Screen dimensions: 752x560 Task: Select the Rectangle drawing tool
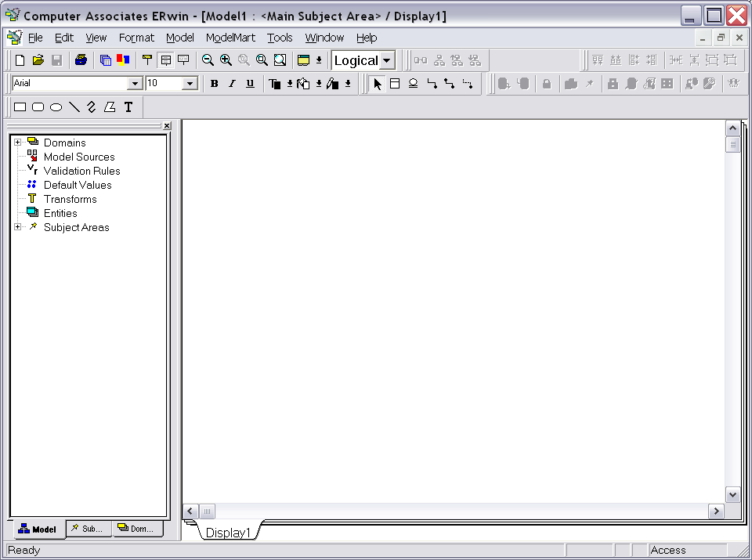click(x=20, y=107)
